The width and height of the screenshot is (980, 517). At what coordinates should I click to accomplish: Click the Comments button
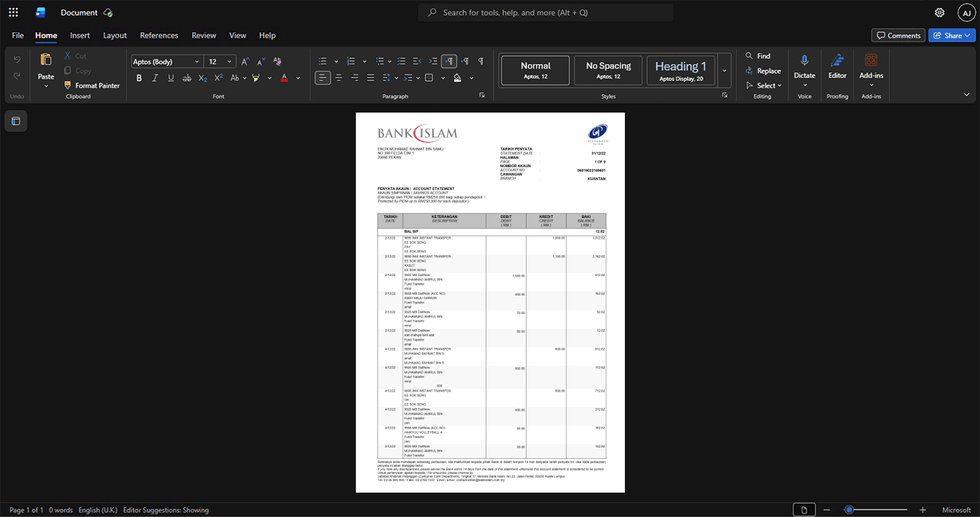tap(898, 35)
